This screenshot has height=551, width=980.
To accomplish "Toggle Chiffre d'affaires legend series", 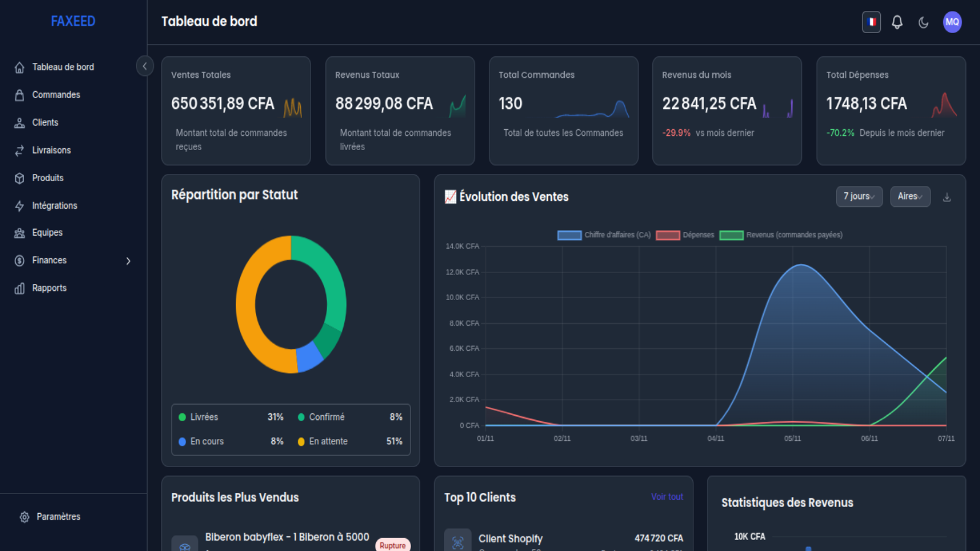I will [604, 235].
